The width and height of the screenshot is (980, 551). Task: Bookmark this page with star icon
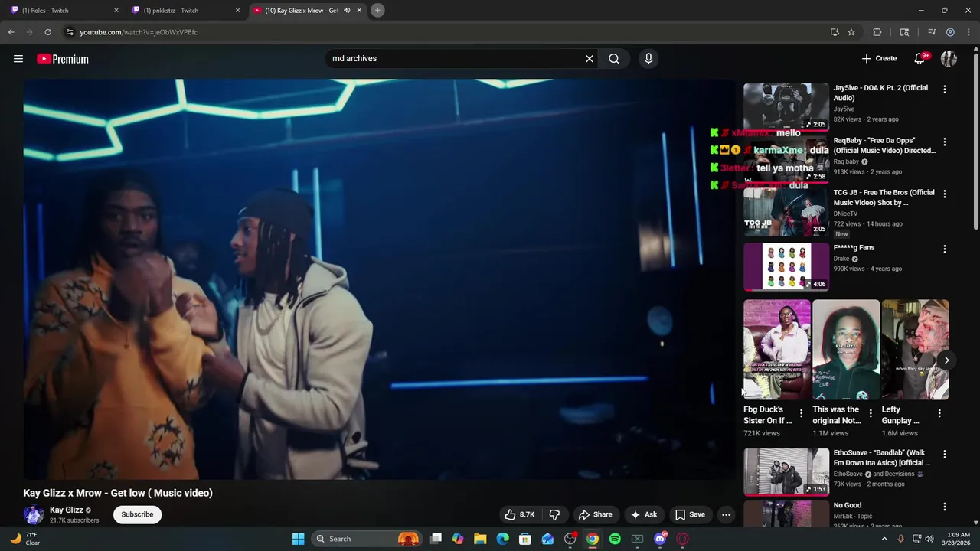point(851,32)
